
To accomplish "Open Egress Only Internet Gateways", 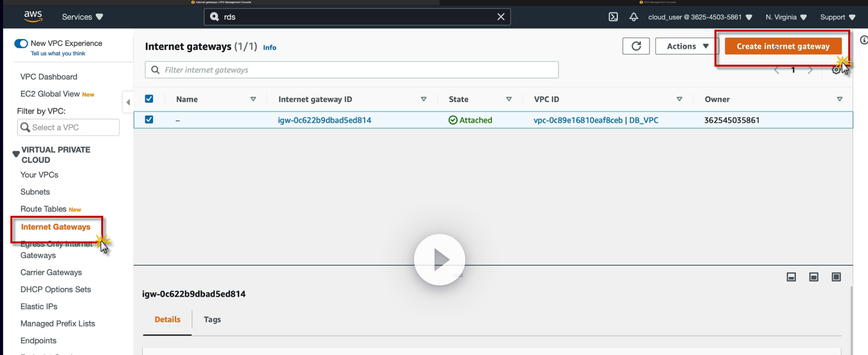I will [56, 250].
